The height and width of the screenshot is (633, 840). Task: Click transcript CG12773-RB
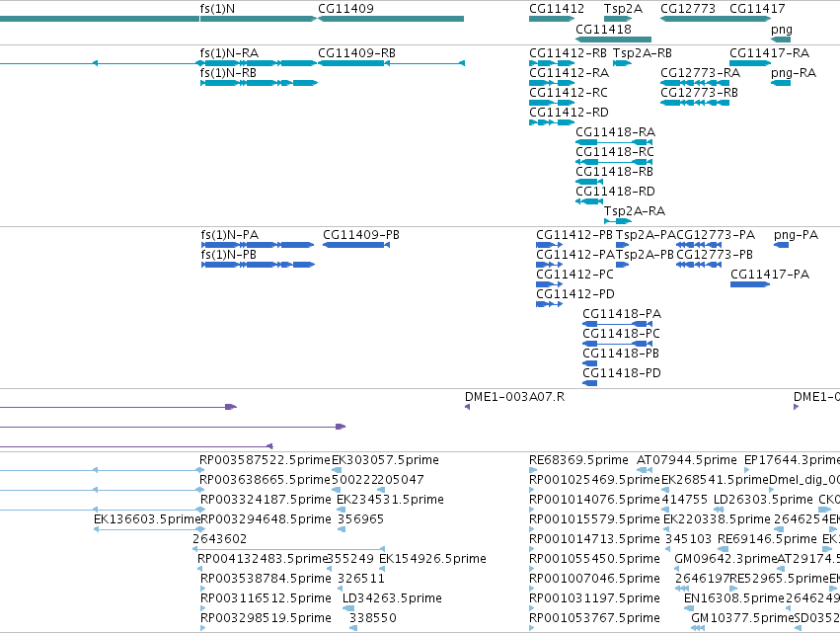695,103
